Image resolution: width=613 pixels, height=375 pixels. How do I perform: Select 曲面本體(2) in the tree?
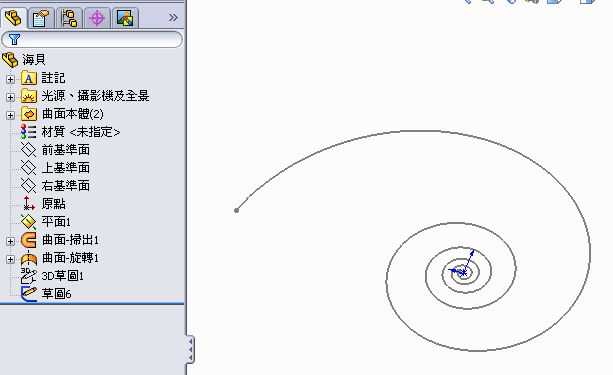click(x=73, y=114)
